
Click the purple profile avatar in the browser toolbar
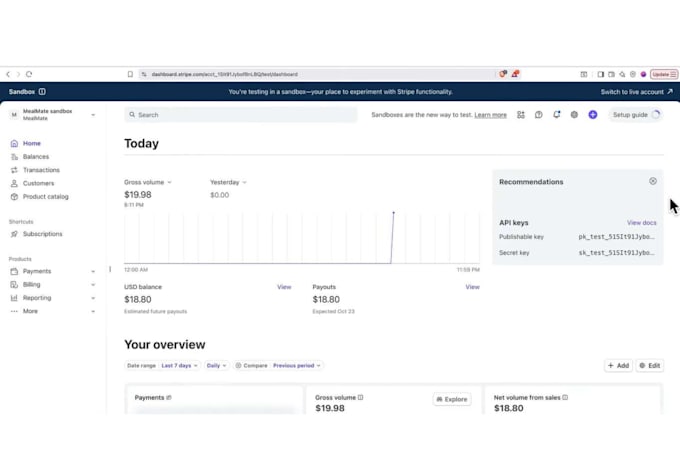[x=644, y=74]
